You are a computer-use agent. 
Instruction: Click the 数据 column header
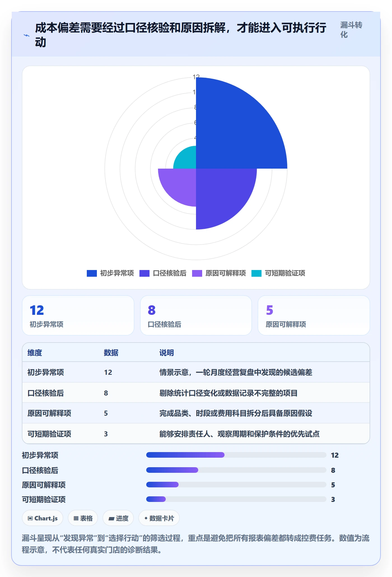[x=111, y=353]
